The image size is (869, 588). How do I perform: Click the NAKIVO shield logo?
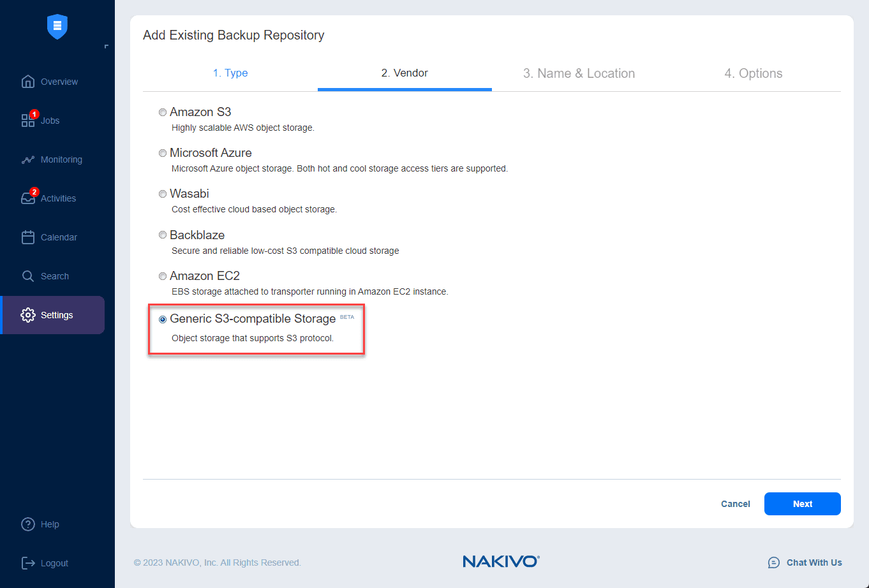coord(57,27)
